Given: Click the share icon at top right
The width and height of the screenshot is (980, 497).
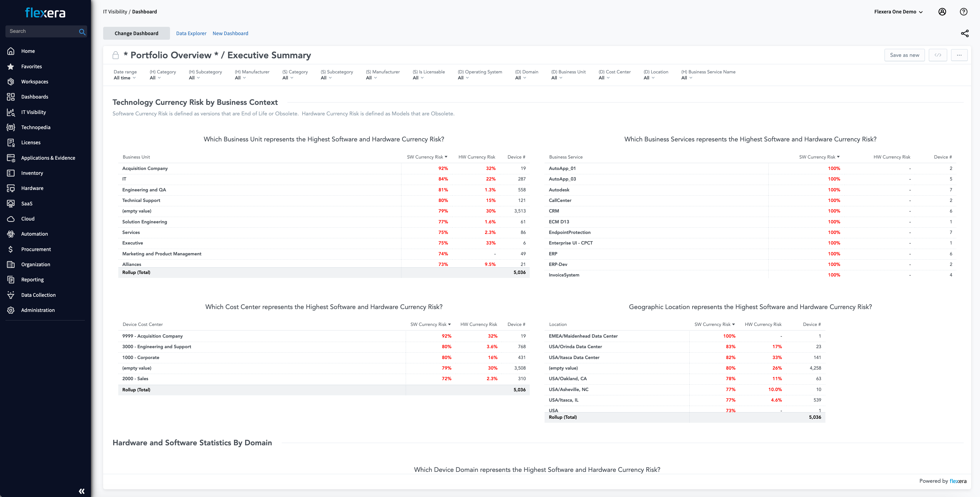Looking at the screenshot, I should tap(964, 33).
